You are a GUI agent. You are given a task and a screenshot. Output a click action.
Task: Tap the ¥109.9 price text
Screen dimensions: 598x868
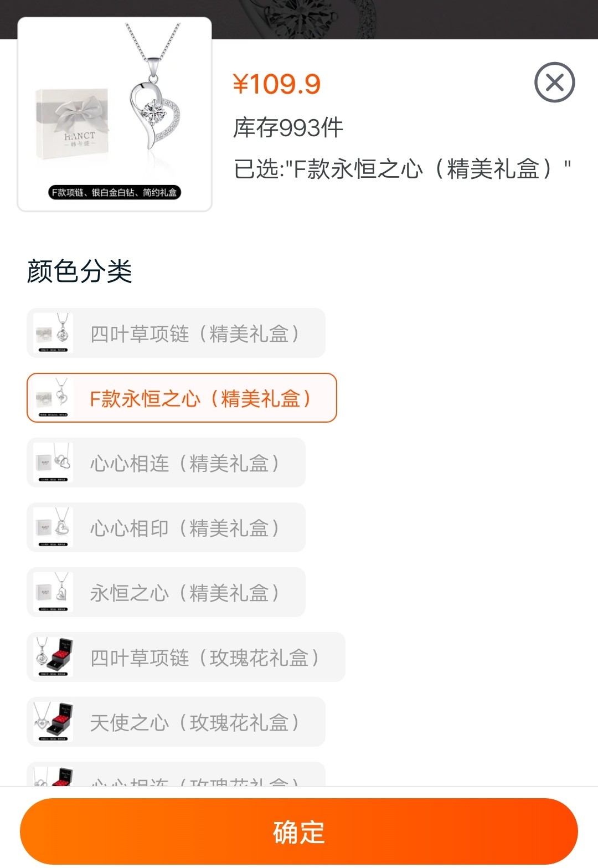pyautogui.click(x=277, y=84)
